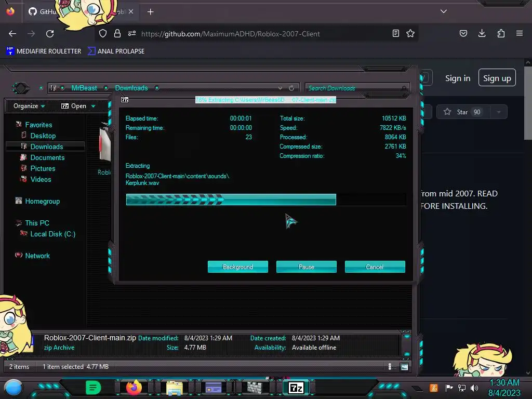
Task: Open Videos in the navigation pane
Action: coord(41,179)
